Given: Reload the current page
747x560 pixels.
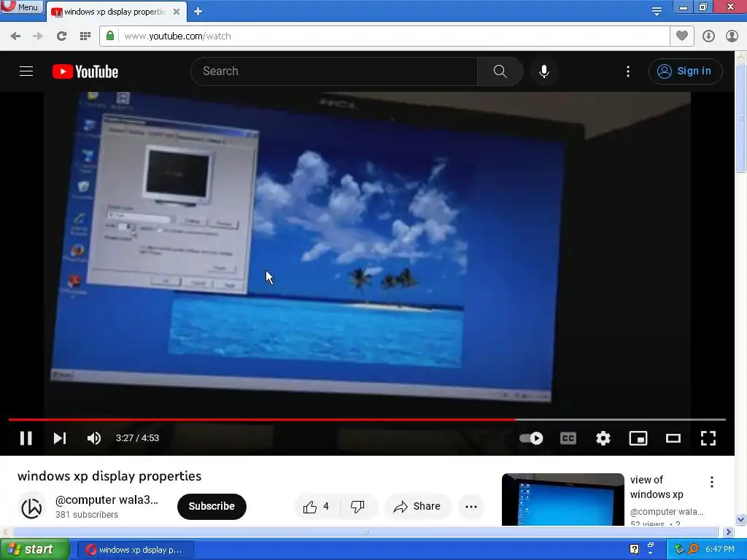Looking at the screenshot, I should [x=61, y=36].
